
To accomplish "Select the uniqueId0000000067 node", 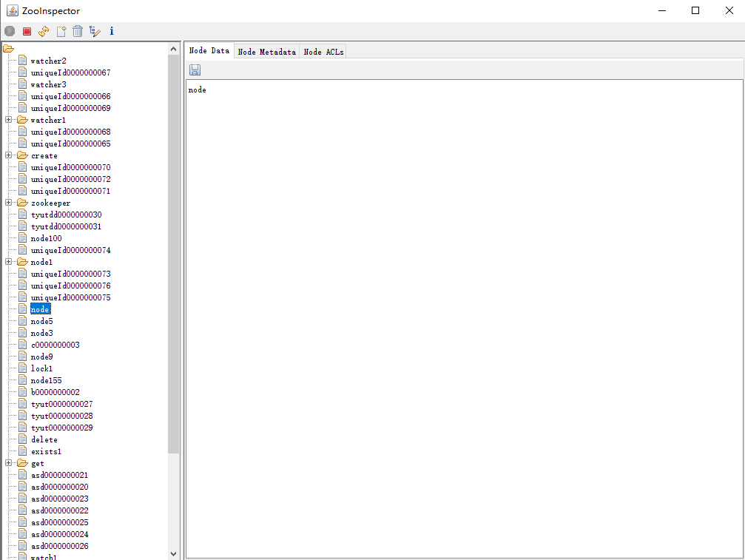I will (71, 72).
